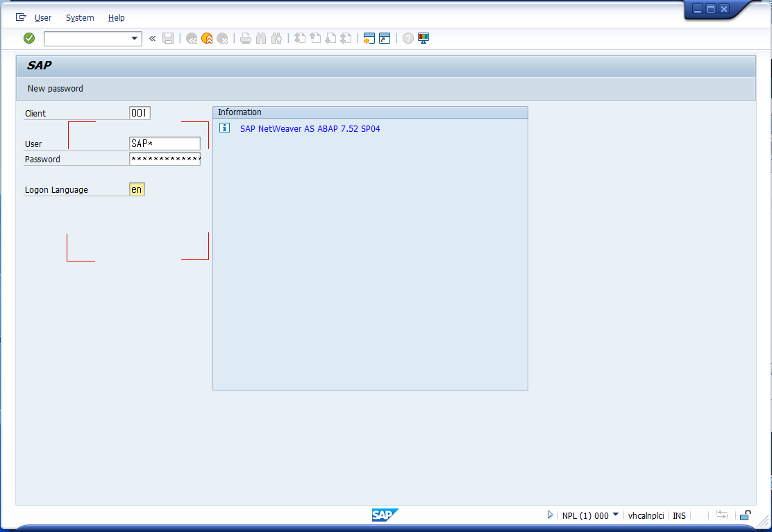
Task: Click the Next Page icon
Action: tap(331, 38)
